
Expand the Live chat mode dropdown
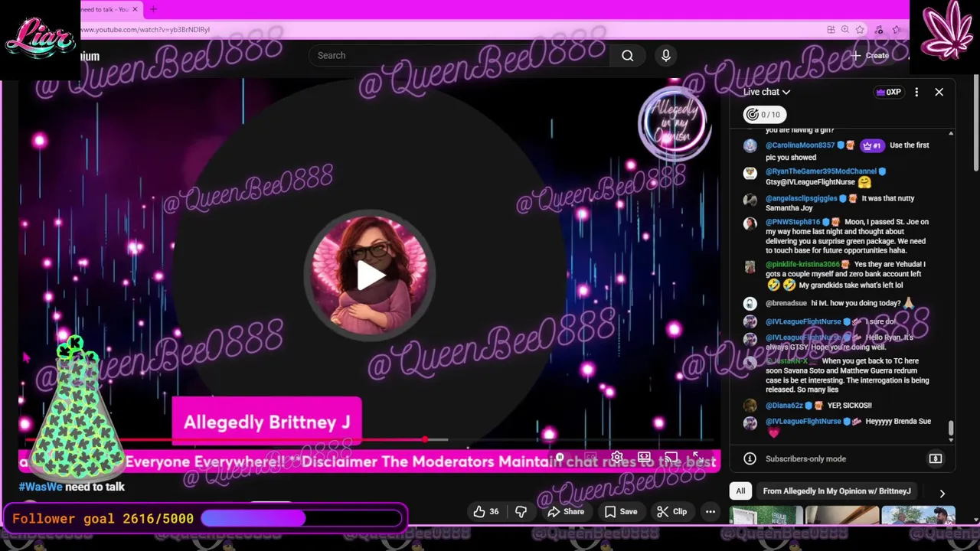[x=766, y=92]
